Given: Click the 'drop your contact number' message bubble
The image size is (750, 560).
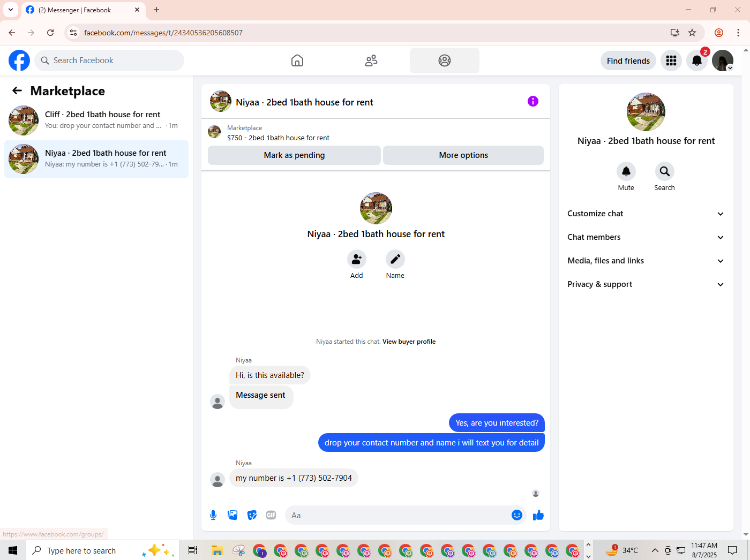Looking at the screenshot, I should [432, 443].
